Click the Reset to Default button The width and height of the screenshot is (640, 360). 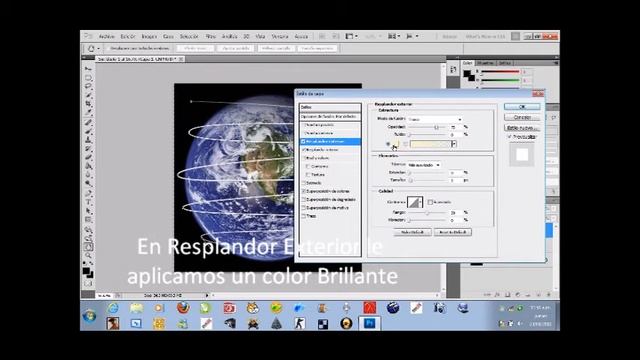453,232
